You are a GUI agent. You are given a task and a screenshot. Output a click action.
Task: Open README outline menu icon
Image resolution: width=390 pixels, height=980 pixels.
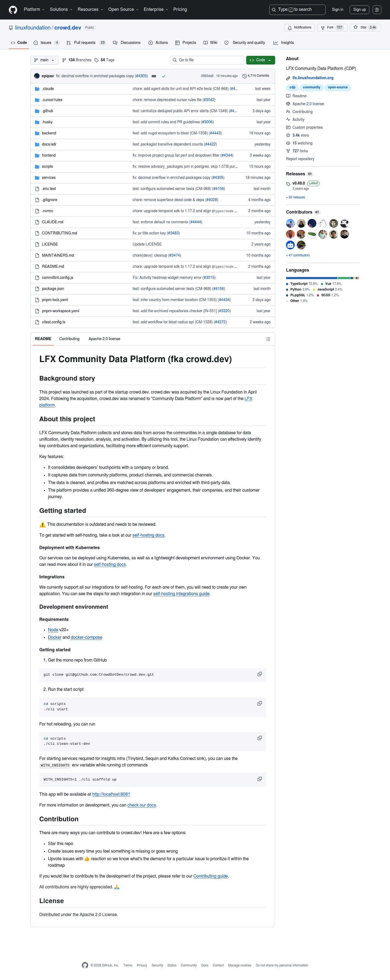pos(268,339)
